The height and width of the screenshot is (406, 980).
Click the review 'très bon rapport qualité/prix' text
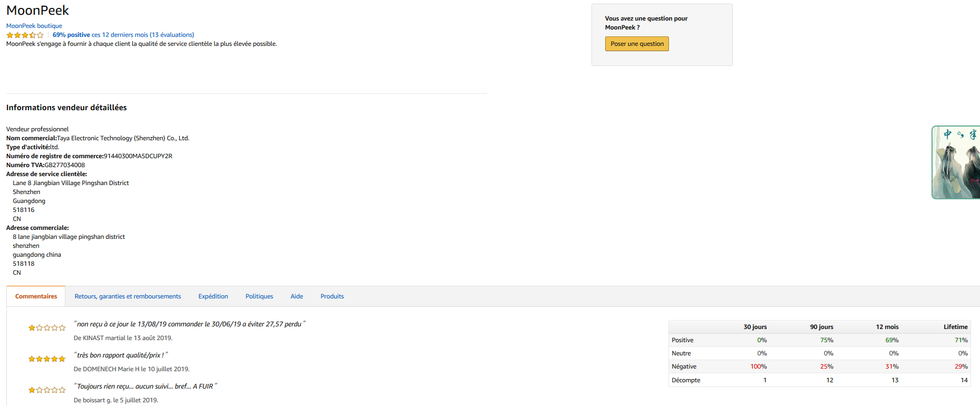[x=121, y=355]
